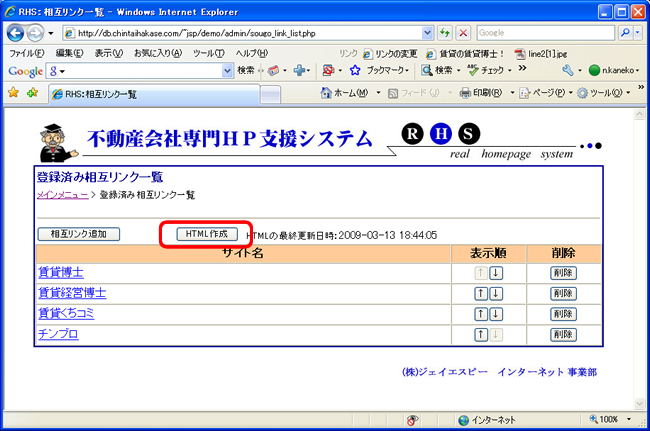Move 賃貸くちコミ down with arrow icon
This screenshot has height=431, width=650.
[x=496, y=314]
